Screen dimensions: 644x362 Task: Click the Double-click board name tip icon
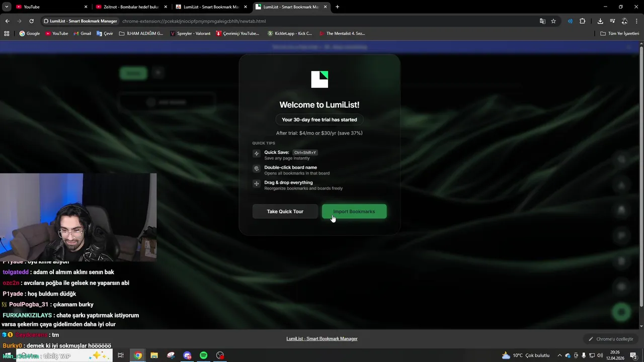(257, 168)
